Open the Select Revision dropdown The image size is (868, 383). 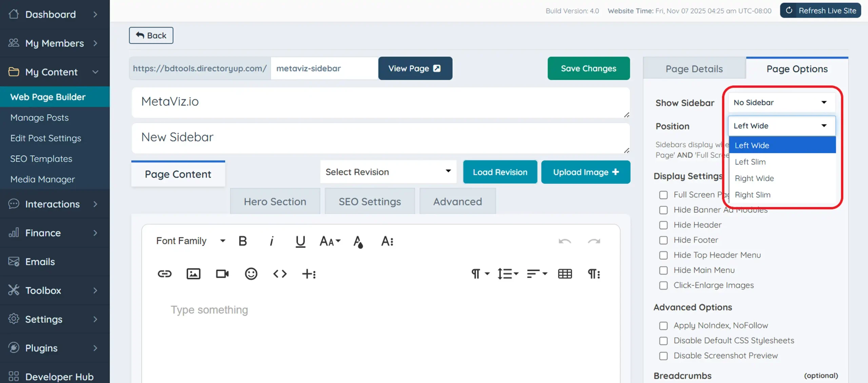[x=388, y=172]
